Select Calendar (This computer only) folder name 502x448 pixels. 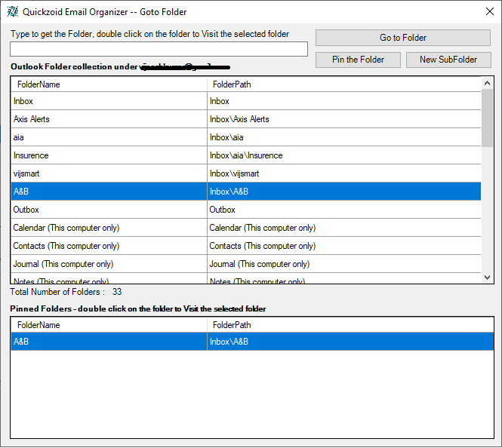pyautogui.click(x=109, y=228)
